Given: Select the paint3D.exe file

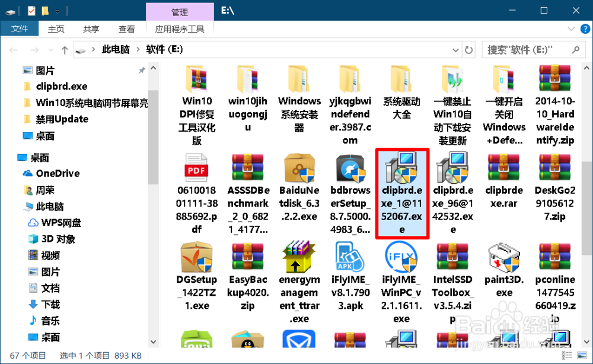Looking at the screenshot, I should click(x=504, y=270).
